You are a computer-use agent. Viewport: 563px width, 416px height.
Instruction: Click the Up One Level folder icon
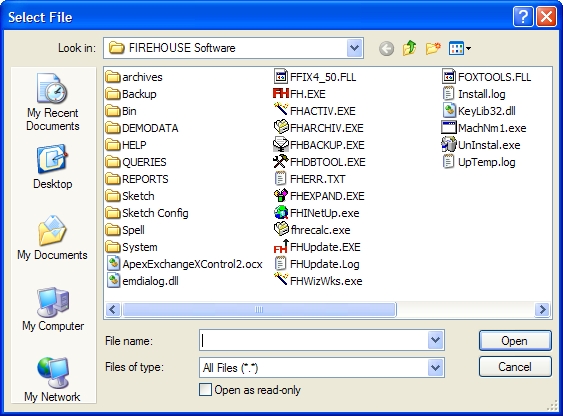coord(410,48)
